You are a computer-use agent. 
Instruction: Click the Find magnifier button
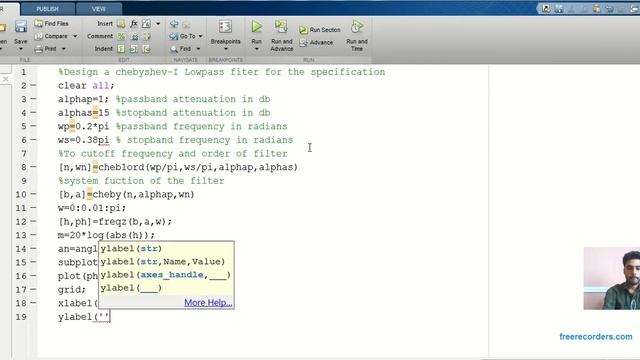point(180,49)
